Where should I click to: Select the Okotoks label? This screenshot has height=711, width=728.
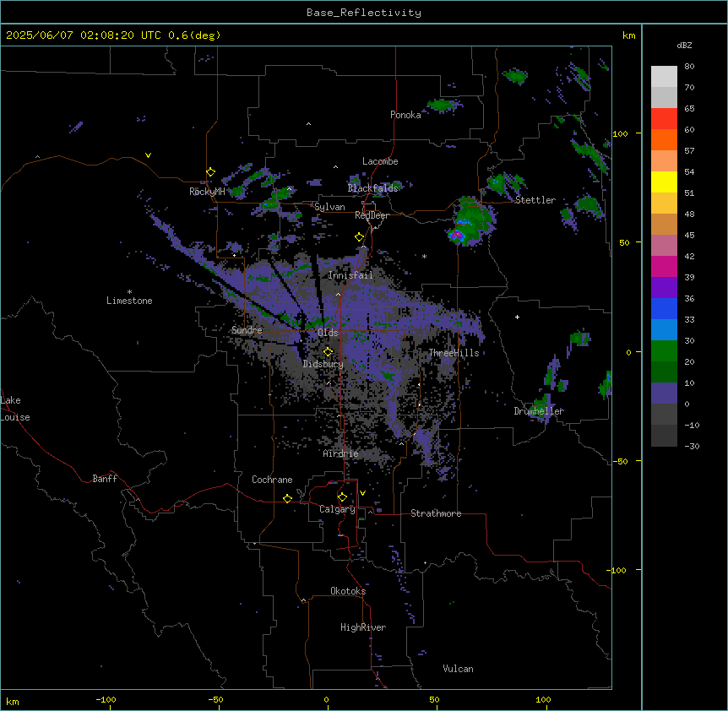(348, 591)
